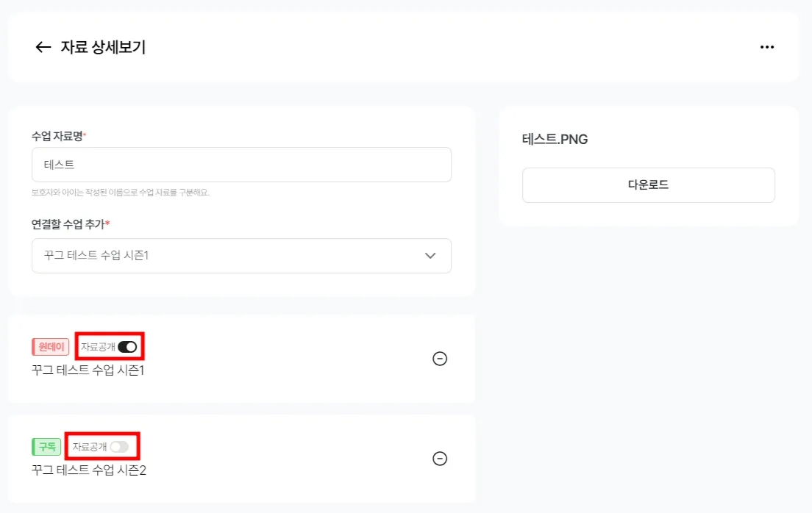Open the three-dot more options menu
812x513 pixels.
[767, 47]
